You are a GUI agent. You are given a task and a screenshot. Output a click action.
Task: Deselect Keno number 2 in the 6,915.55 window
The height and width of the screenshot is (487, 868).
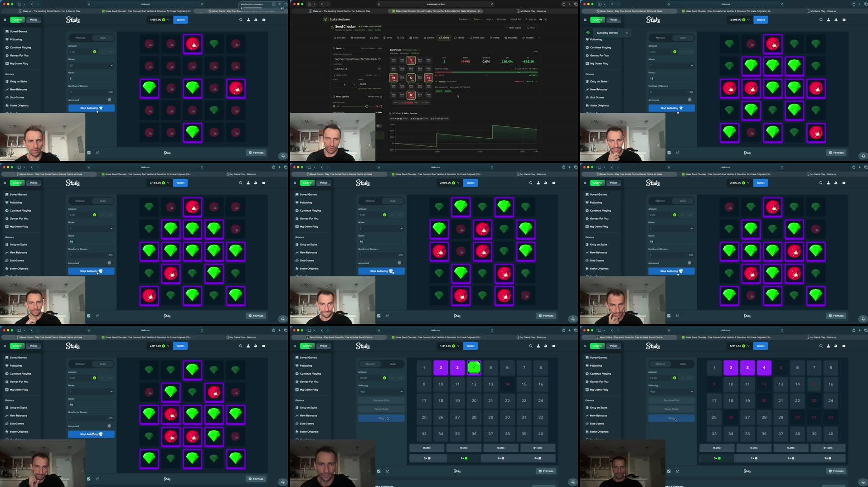pos(731,367)
